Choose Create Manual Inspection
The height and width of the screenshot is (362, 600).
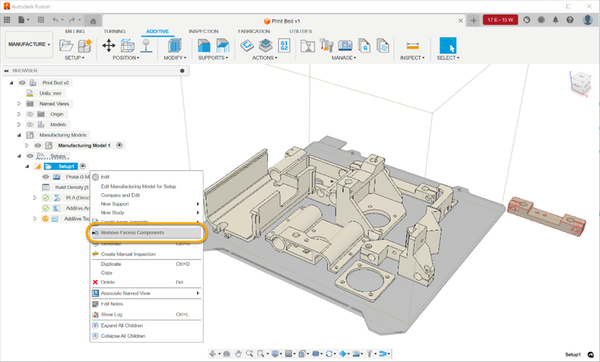pyautogui.click(x=147, y=254)
